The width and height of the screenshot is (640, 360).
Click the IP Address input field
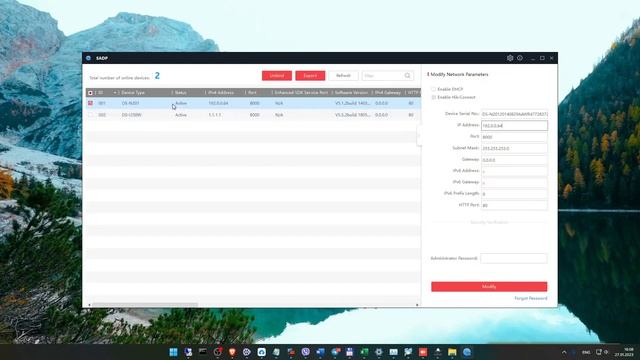(x=514, y=125)
